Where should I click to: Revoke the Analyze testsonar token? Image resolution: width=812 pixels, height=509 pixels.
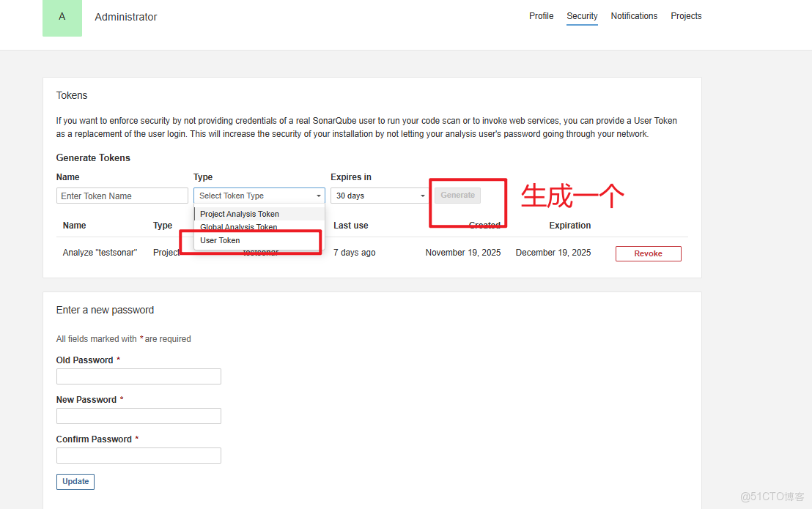[x=648, y=253]
